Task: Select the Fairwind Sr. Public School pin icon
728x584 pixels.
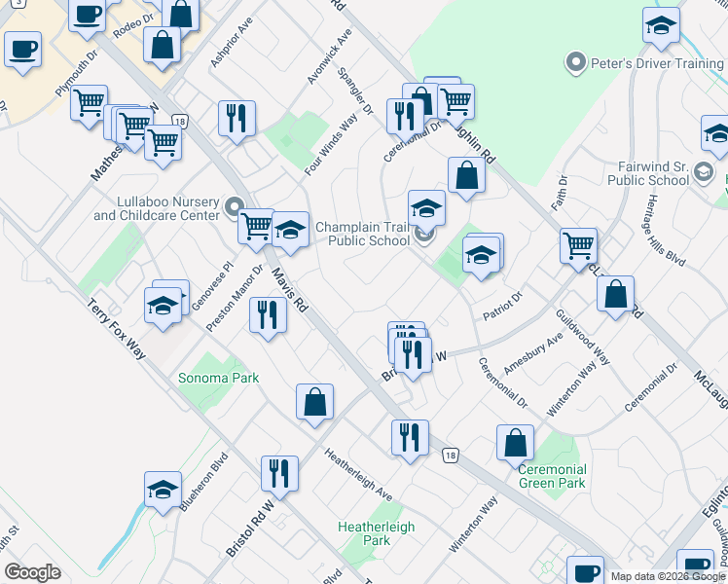Action: point(704,172)
